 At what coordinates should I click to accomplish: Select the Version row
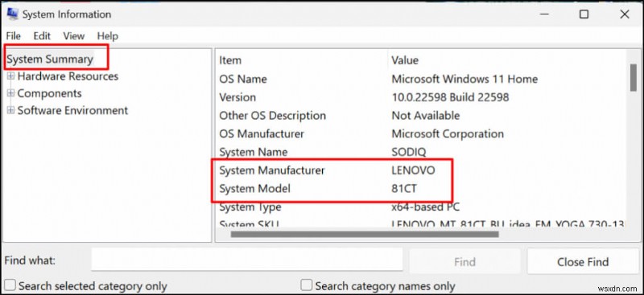point(421,97)
